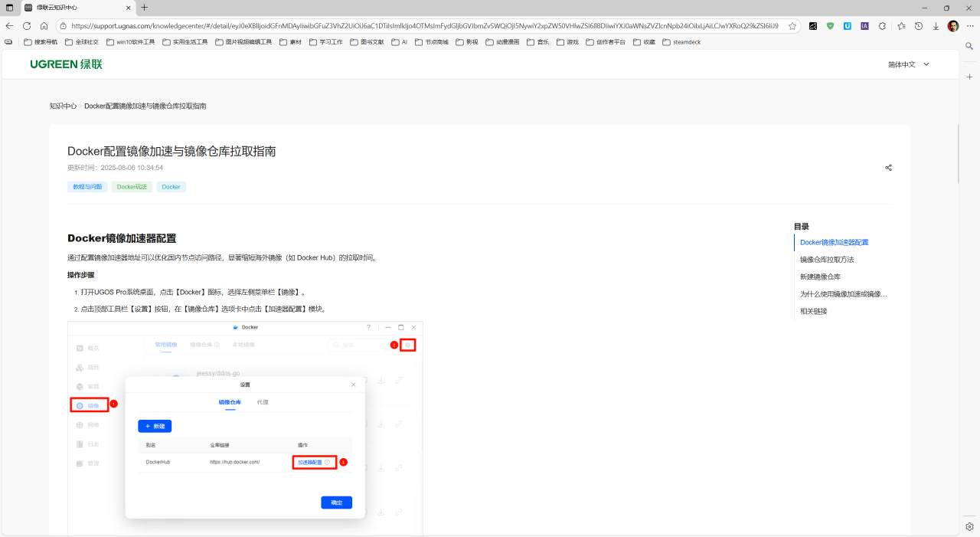Jump to 镜像仓库拉取方法 in table of contents
Viewport: 980px width, 537px height.
[827, 260]
